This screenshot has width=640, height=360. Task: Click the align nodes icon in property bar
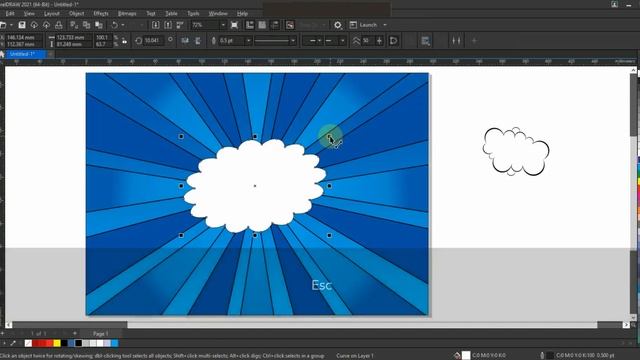[456, 40]
